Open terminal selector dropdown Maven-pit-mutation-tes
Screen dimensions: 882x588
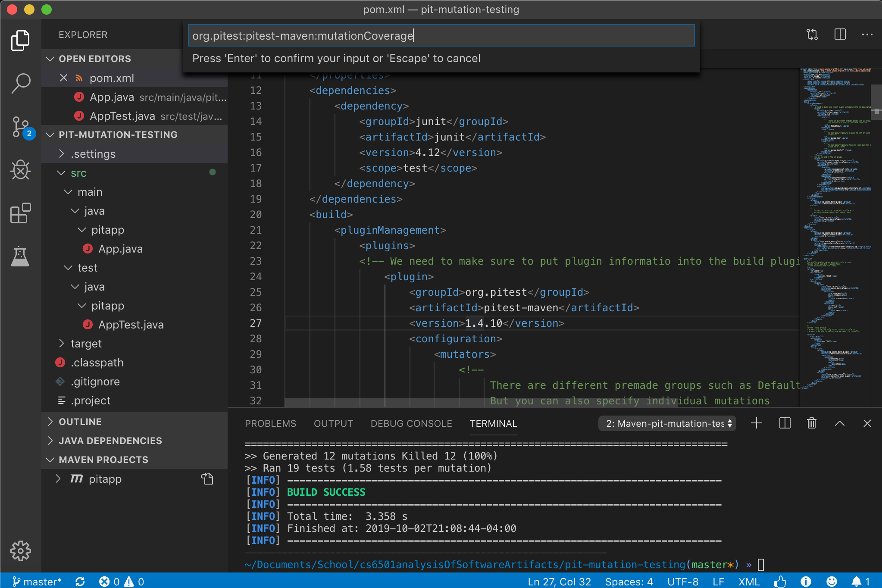point(667,423)
